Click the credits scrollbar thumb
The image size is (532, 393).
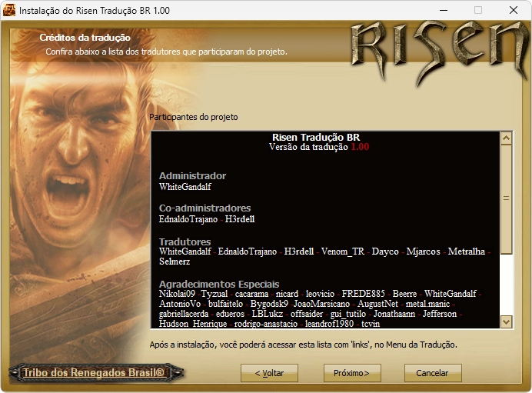coord(506,199)
